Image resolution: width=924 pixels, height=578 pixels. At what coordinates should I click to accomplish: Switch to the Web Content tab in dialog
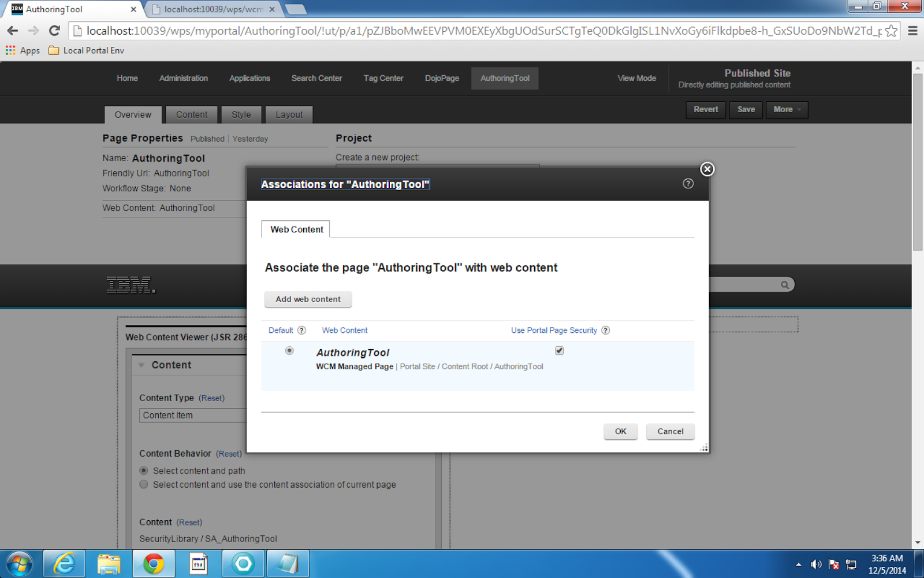click(x=296, y=229)
